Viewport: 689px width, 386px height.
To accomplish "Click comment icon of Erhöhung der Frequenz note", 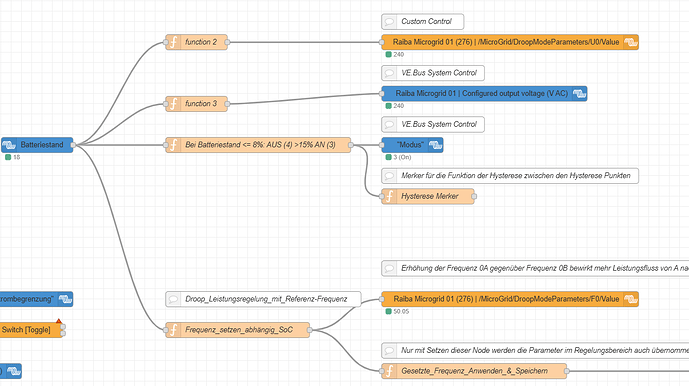I will click(x=389, y=268).
